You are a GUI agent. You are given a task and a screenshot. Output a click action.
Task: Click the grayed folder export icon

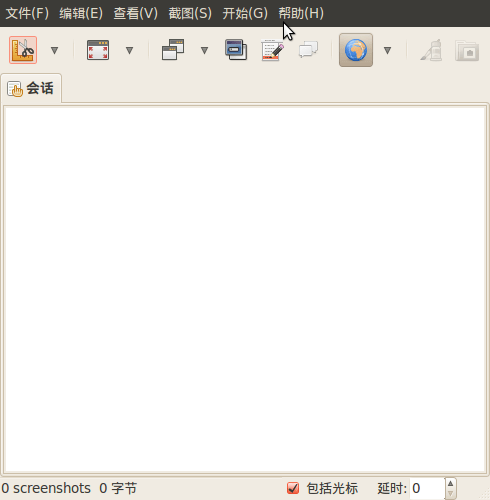click(467, 51)
